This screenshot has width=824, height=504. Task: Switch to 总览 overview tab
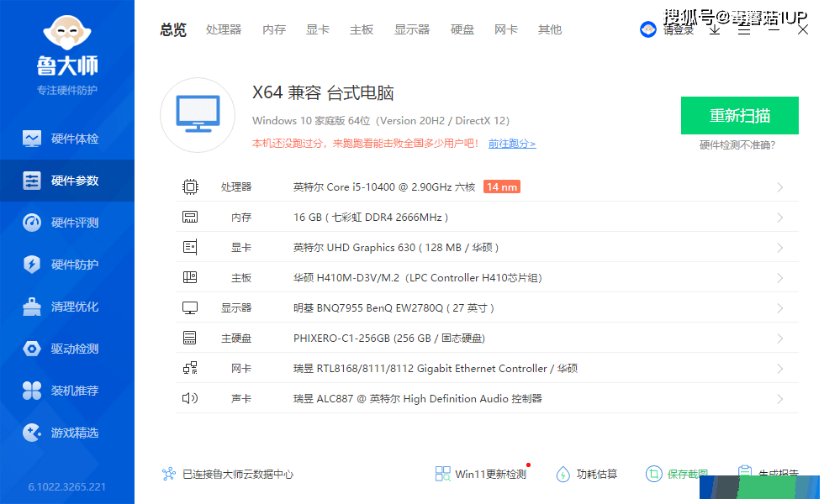point(173,30)
